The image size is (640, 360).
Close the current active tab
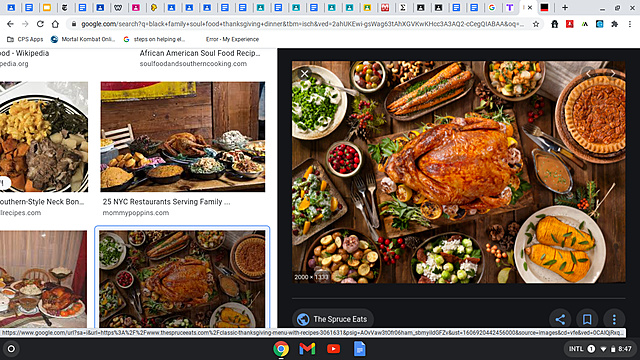(x=530, y=7)
